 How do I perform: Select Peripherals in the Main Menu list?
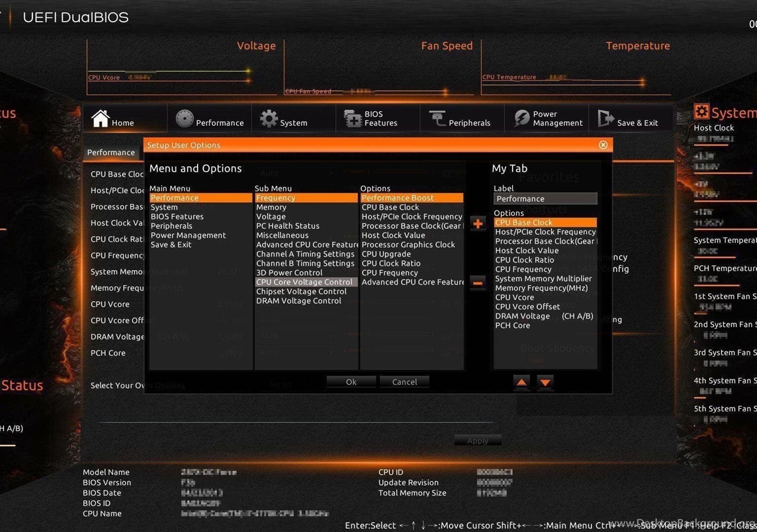(x=200, y=226)
